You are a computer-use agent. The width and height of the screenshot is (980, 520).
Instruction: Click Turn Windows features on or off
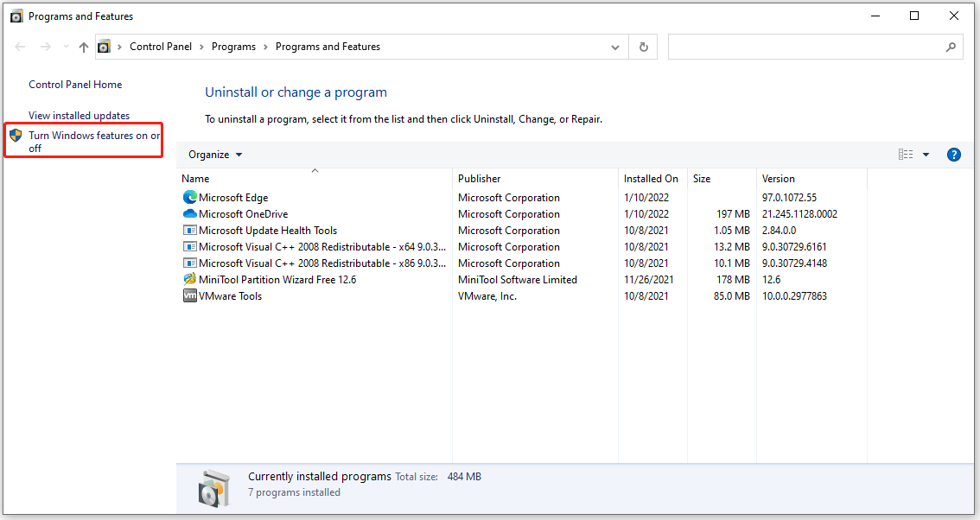(94, 142)
